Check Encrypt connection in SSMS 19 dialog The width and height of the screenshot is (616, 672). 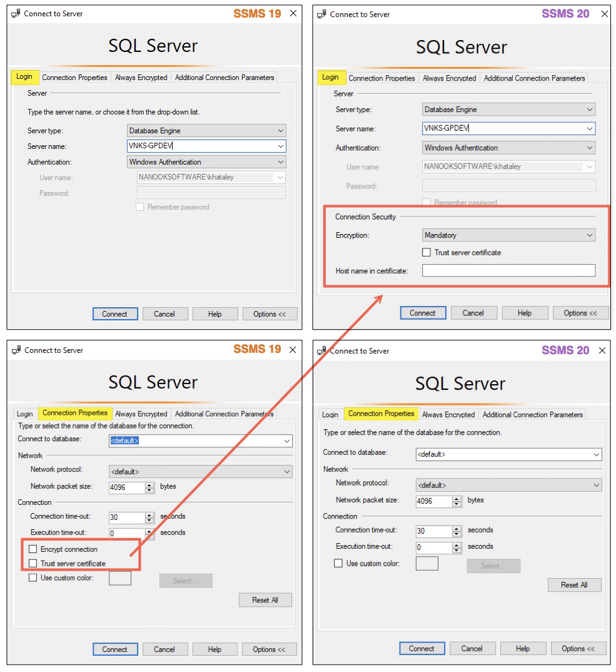33,549
